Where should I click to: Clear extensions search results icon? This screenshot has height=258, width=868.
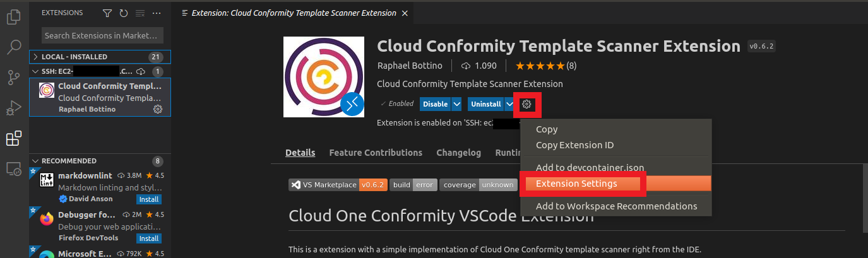140,13
